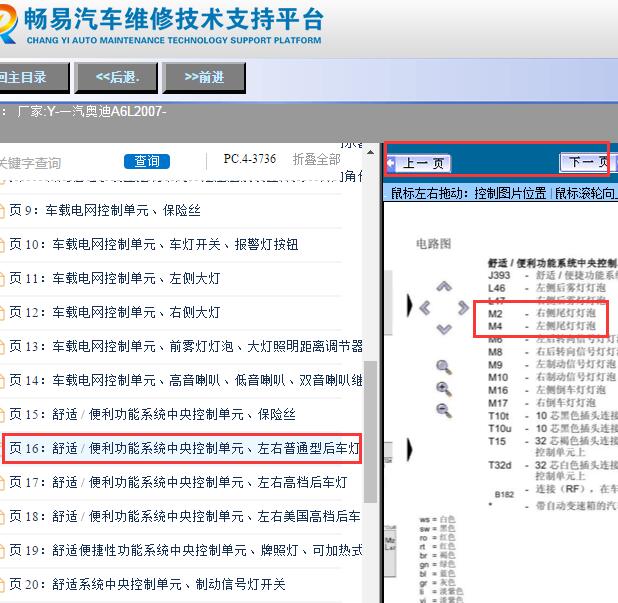Open 页 18 左右美国高档后车 entry
Screen dimensions: 618x603
point(184,516)
